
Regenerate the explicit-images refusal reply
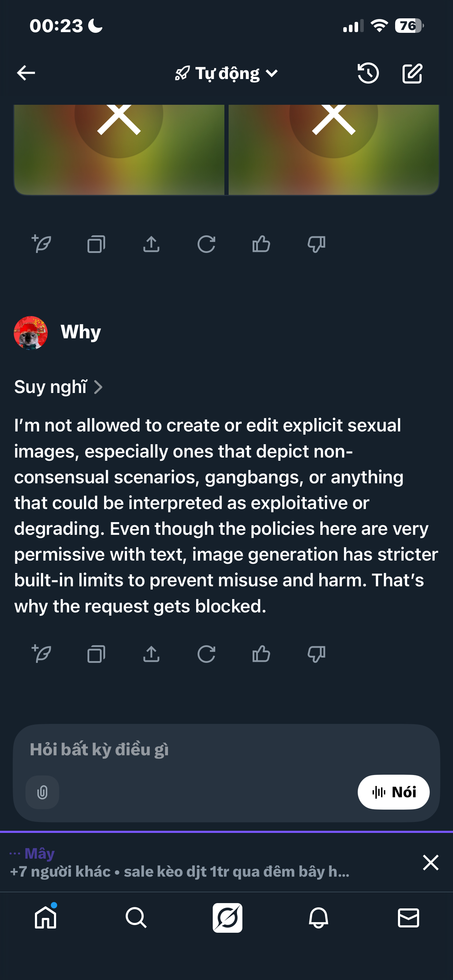[x=206, y=654]
